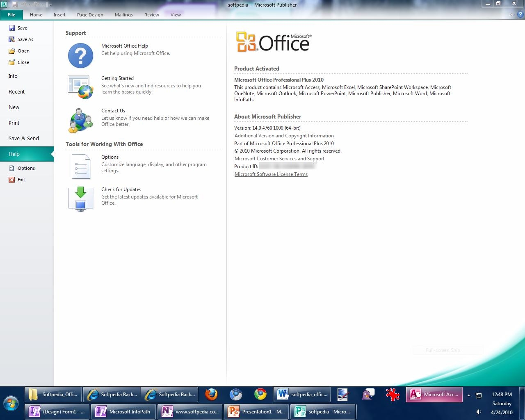Viewport: 525px width, 420px height.
Task: Open Microsoft Software License Terms link
Action: [x=271, y=174]
